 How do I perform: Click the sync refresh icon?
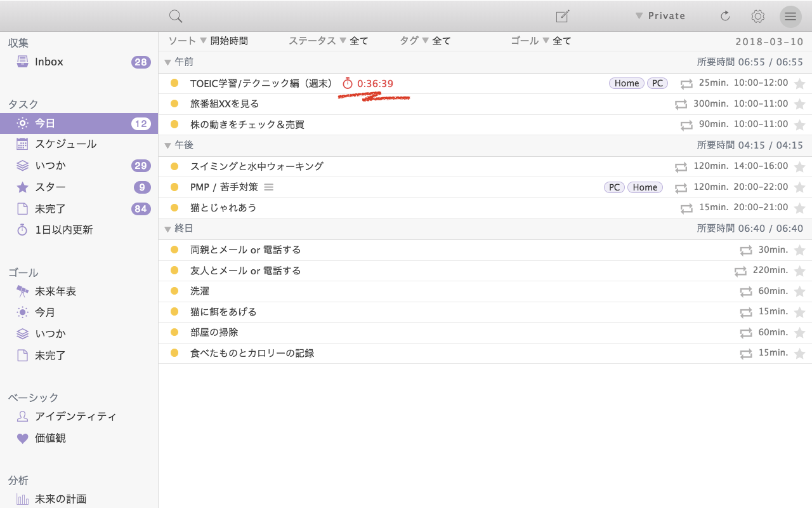725,16
